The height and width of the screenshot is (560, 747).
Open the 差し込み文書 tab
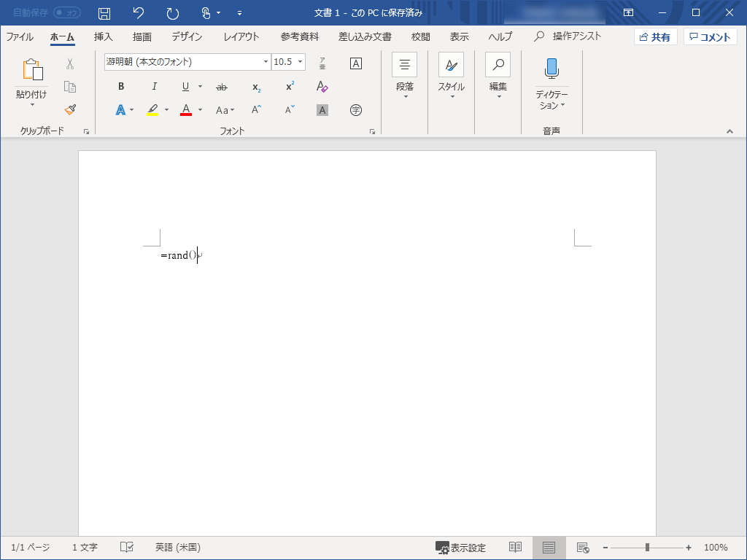(365, 36)
